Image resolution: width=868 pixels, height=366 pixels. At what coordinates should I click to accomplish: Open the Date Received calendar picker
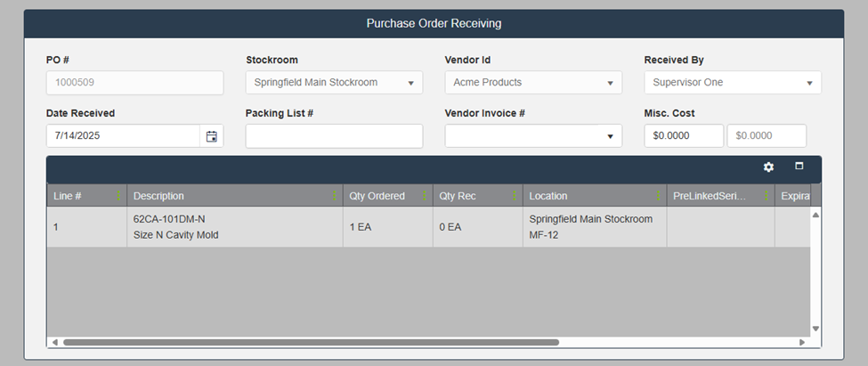click(x=211, y=136)
